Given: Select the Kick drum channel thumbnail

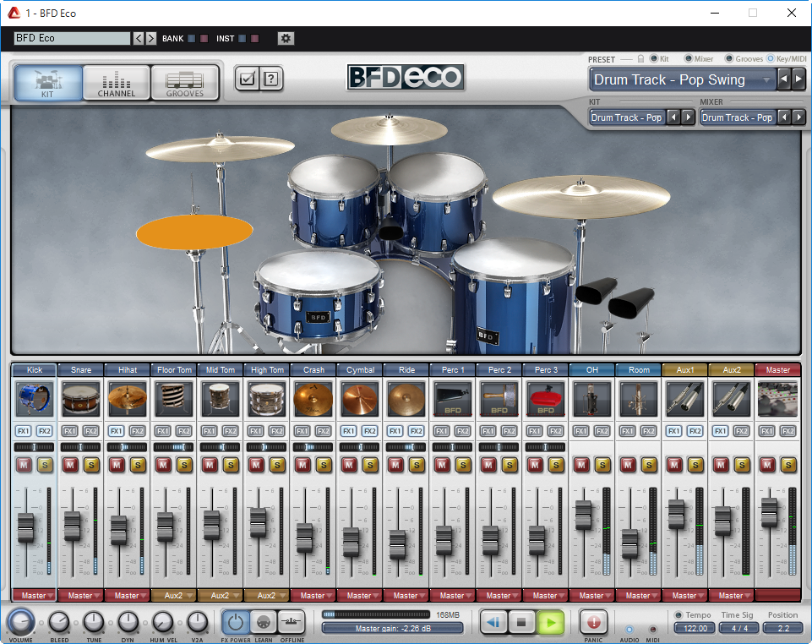Looking at the screenshot, I should point(34,398).
